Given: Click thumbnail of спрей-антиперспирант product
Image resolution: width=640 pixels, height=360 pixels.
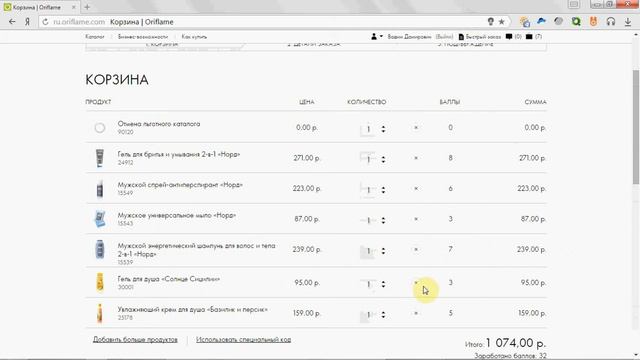Looking at the screenshot, I should [100, 189].
